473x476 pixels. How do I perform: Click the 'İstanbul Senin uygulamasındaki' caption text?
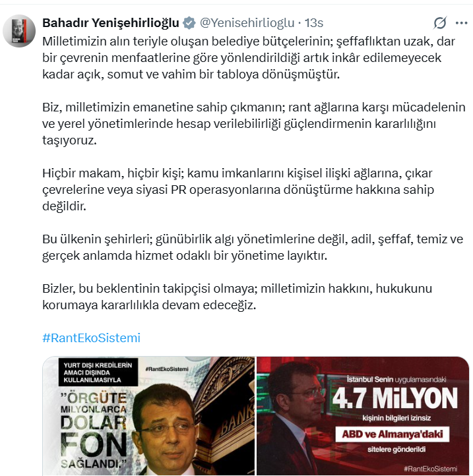tap(396, 380)
